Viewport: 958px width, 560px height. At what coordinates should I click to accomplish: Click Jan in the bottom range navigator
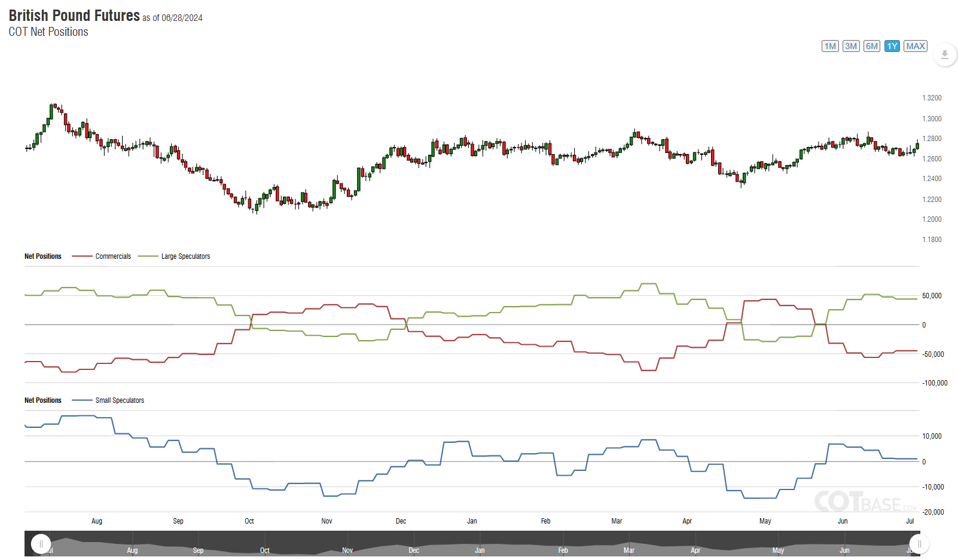pyautogui.click(x=480, y=550)
